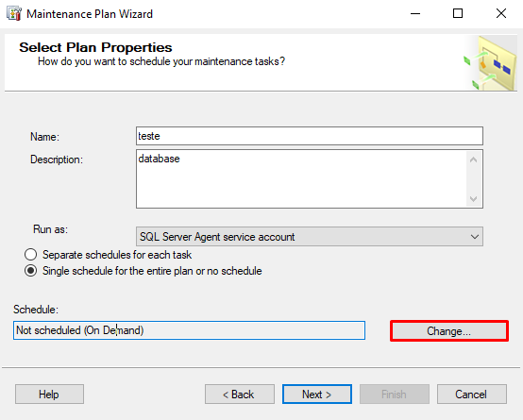Go to the Next wizard page
This screenshot has width=523, height=420.
pyautogui.click(x=317, y=395)
